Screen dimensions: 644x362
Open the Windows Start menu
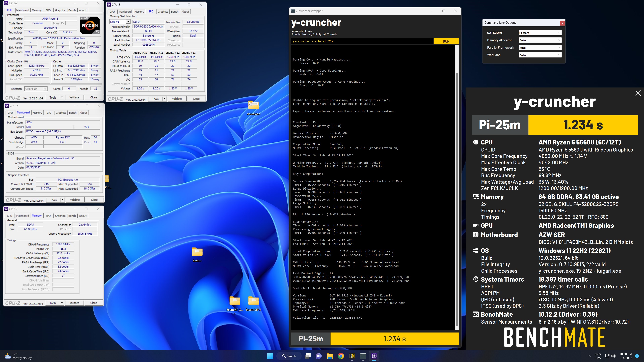270,356
